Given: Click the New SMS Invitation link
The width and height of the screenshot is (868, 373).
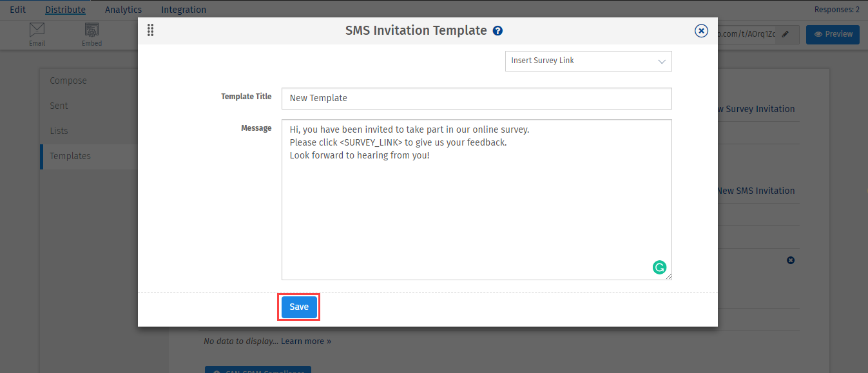Looking at the screenshot, I should point(755,190).
